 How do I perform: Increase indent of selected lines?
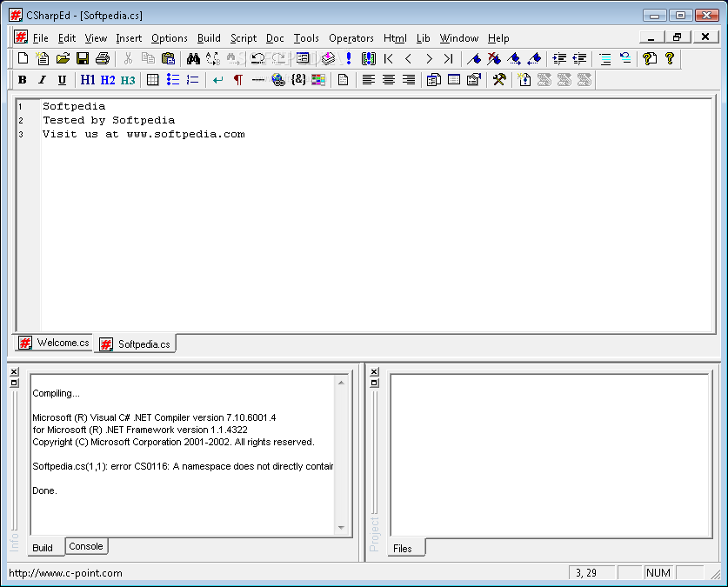(559, 58)
